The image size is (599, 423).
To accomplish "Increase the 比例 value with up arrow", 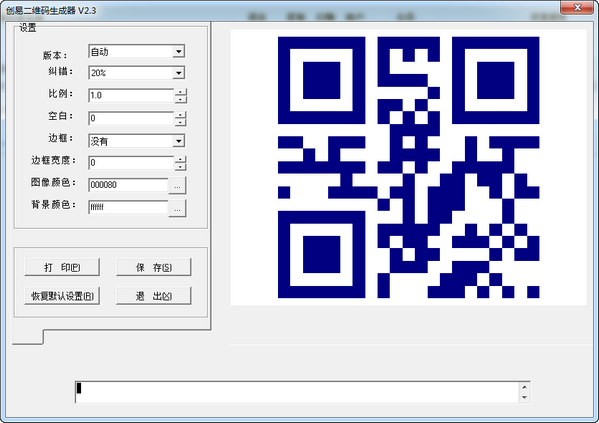I will click(181, 92).
